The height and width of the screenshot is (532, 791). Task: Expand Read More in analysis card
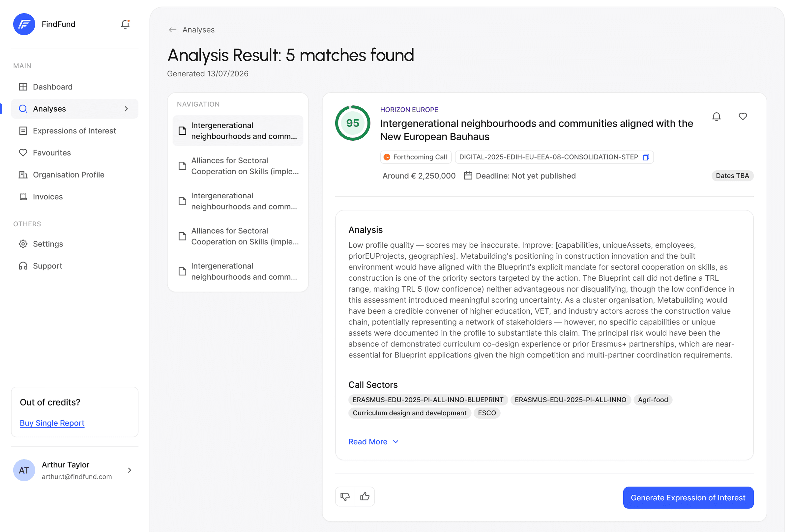(x=373, y=442)
